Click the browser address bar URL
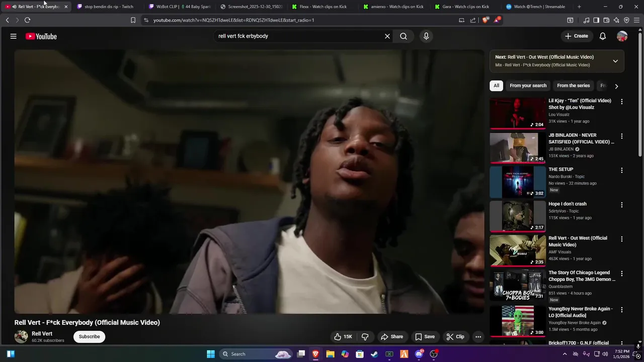 pos(233,20)
